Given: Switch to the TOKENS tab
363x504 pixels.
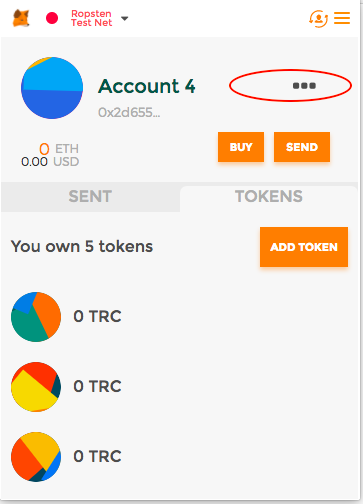Looking at the screenshot, I should (269, 196).
